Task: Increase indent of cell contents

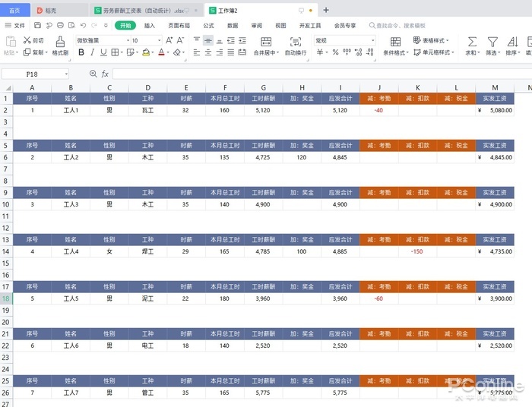Action: click(242, 41)
